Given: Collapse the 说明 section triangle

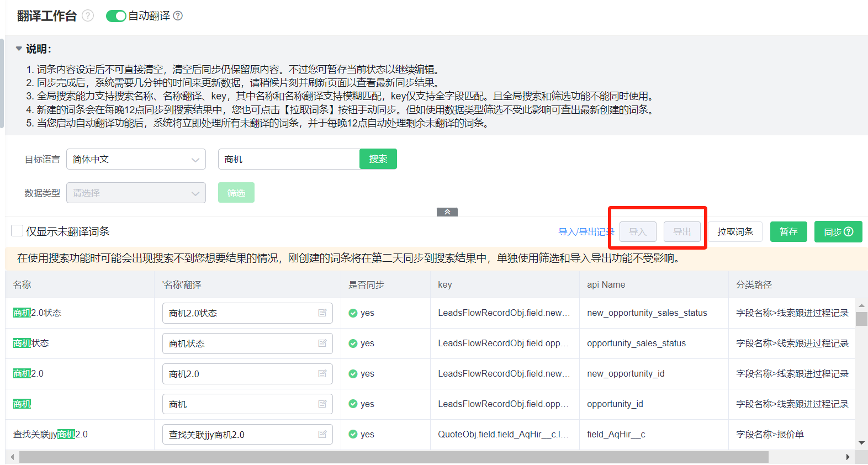Looking at the screenshot, I should (19, 49).
